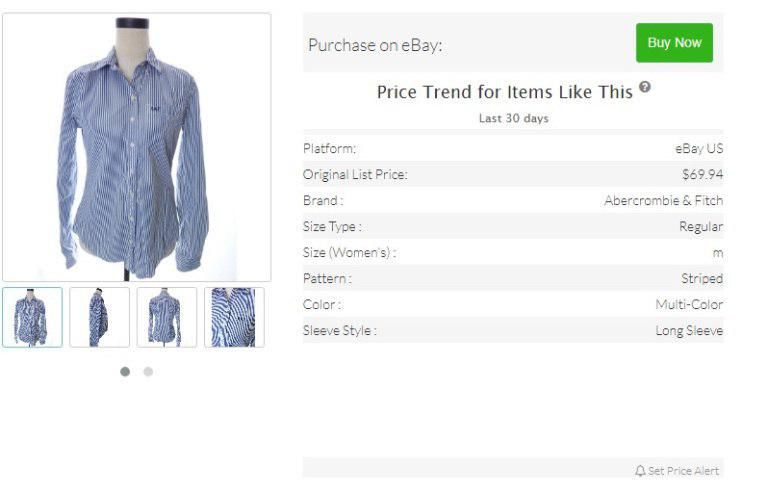Click the Long Sleeve style value

tap(689, 330)
